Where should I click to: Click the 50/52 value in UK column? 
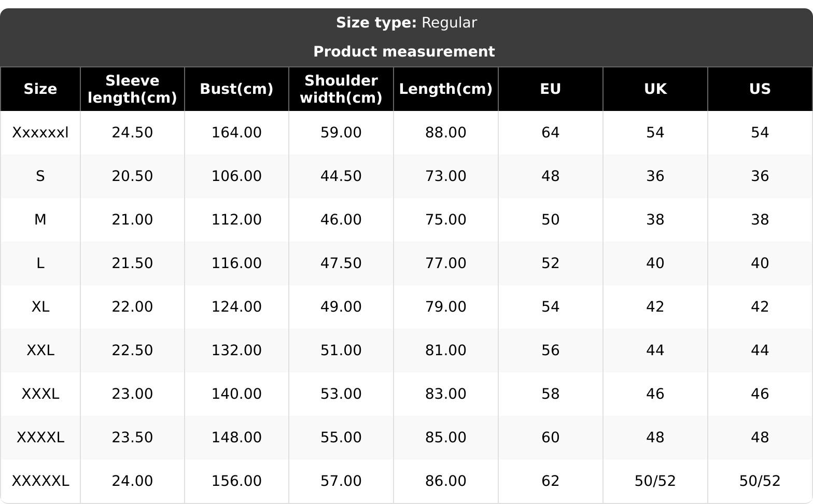tap(655, 481)
